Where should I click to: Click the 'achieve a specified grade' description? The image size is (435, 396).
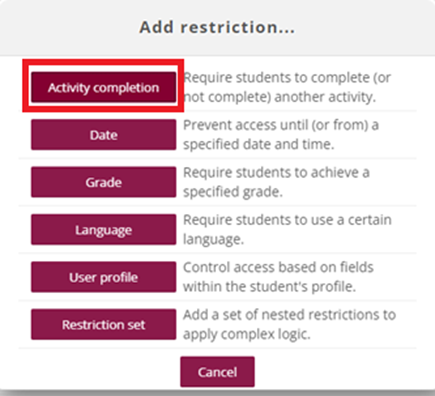[x=276, y=182]
